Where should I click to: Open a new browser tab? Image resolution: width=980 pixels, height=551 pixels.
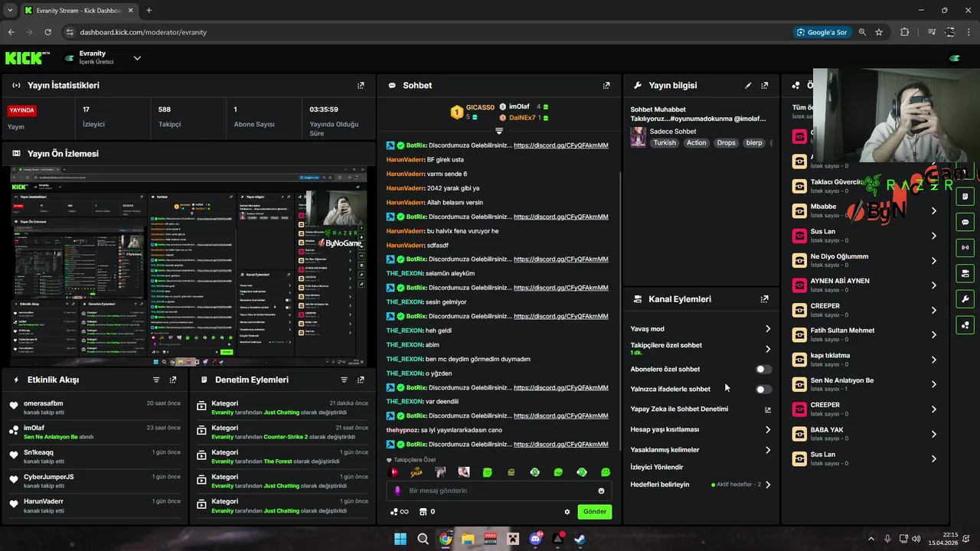pos(149,11)
